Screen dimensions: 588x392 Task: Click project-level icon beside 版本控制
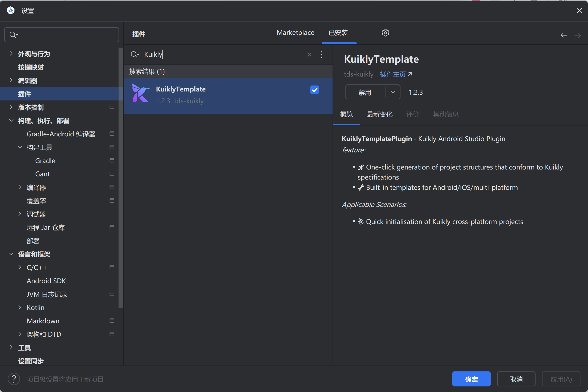pyautogui.click(x=112, y=107)
